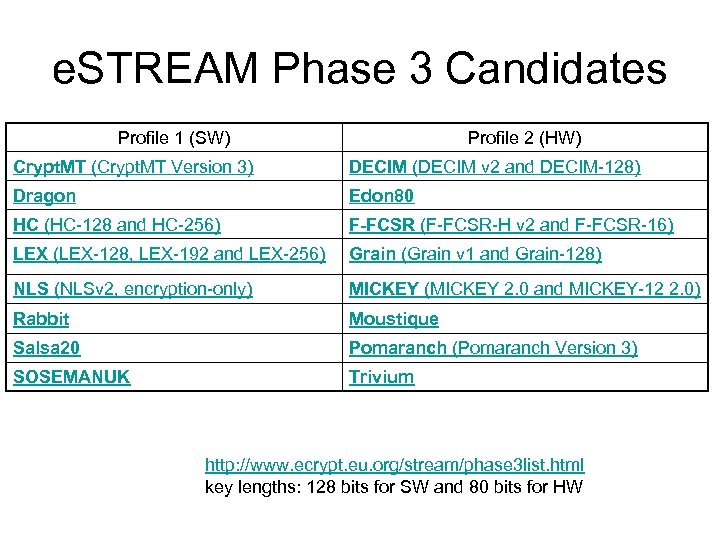The height and width of the screenshot is (540, 720).
Task: Click the Rabbit cipher link
Action: click(41, 319)
